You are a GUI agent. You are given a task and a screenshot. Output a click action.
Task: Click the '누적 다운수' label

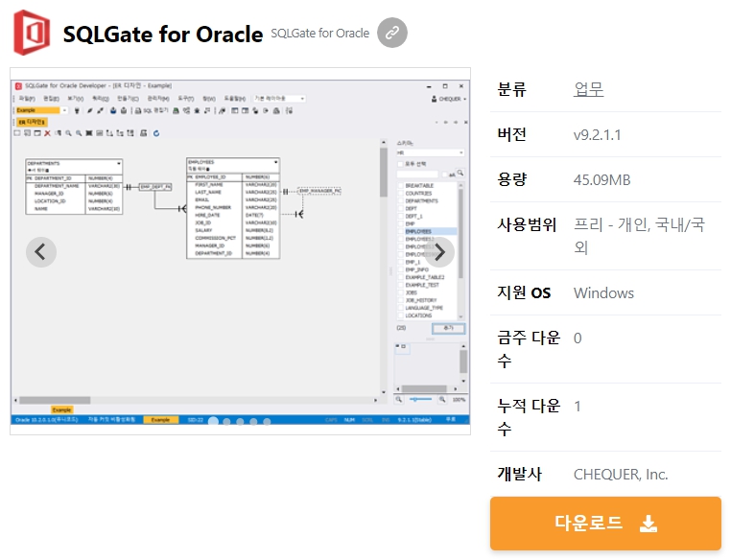(529, 417)
